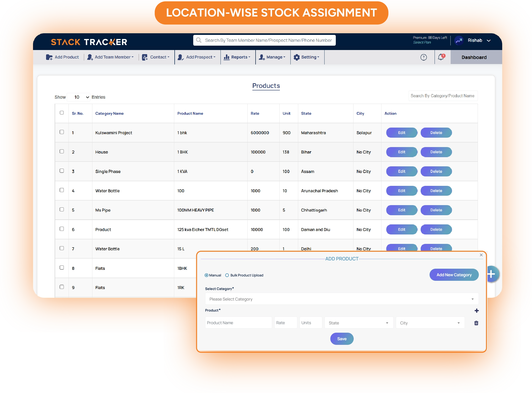The height and width of the screenshot is (393, 532).
Task: Select the Bulk Product Upload radio
Action: (227, 275)
